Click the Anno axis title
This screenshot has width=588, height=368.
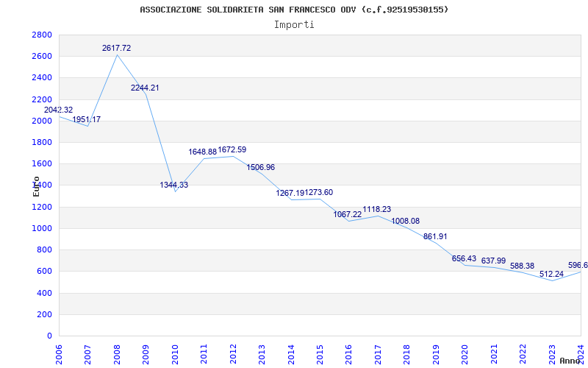pyautogui.click(x=569, y=361)
